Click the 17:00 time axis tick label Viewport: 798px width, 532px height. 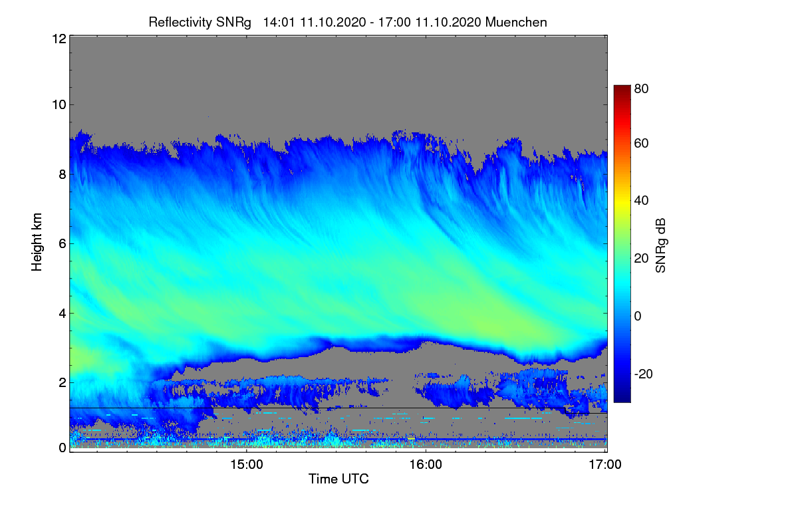click(605, 465)
